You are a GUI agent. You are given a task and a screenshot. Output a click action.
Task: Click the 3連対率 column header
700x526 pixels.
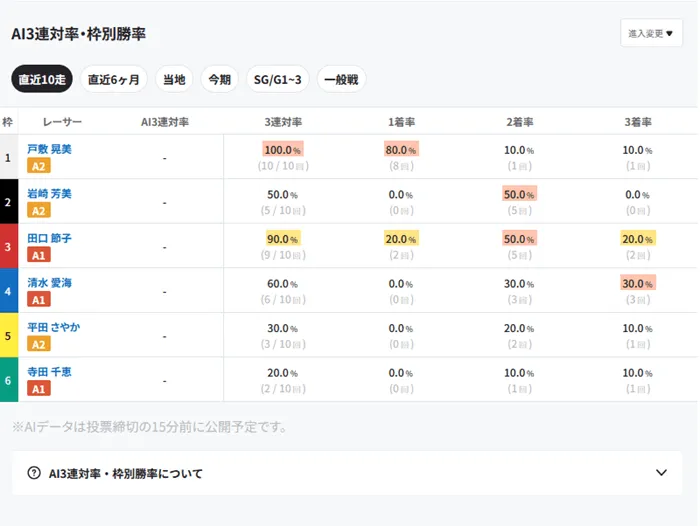[x=283, y=122]
